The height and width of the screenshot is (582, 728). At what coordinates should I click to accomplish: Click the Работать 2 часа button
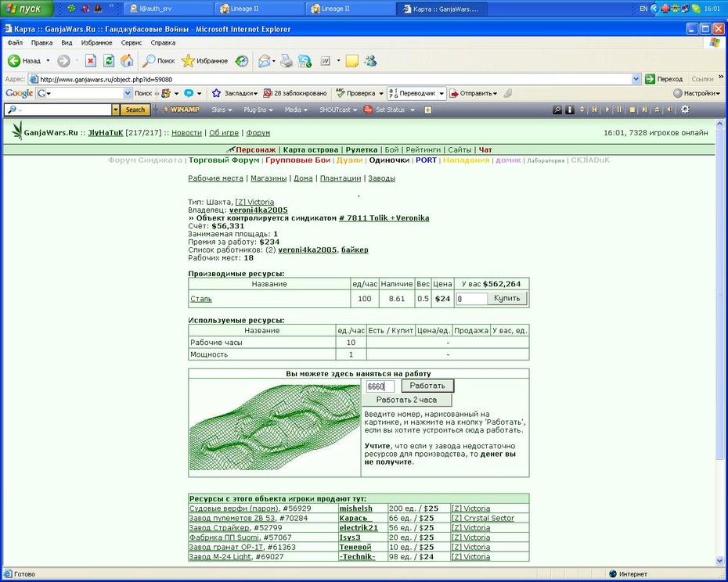407,400
